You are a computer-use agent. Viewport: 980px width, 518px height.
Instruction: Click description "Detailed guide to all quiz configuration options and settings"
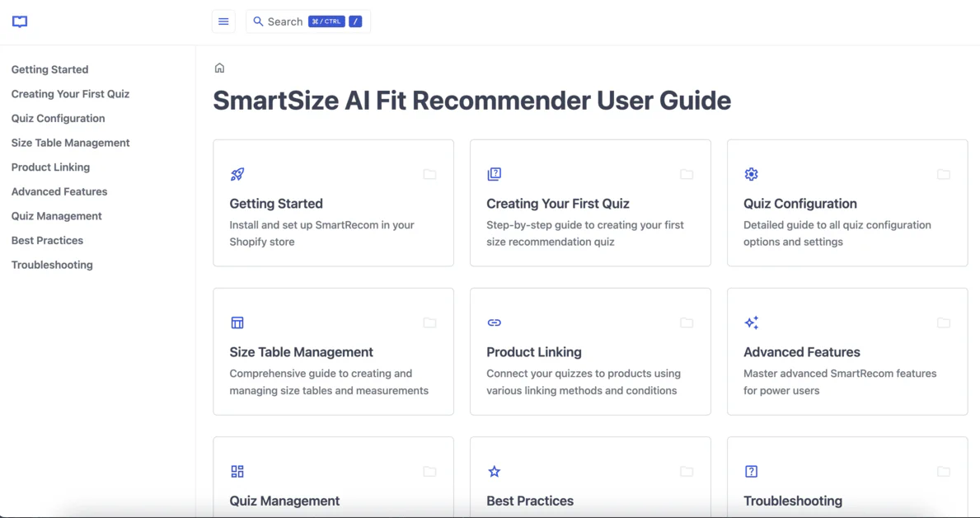[837, 233]
